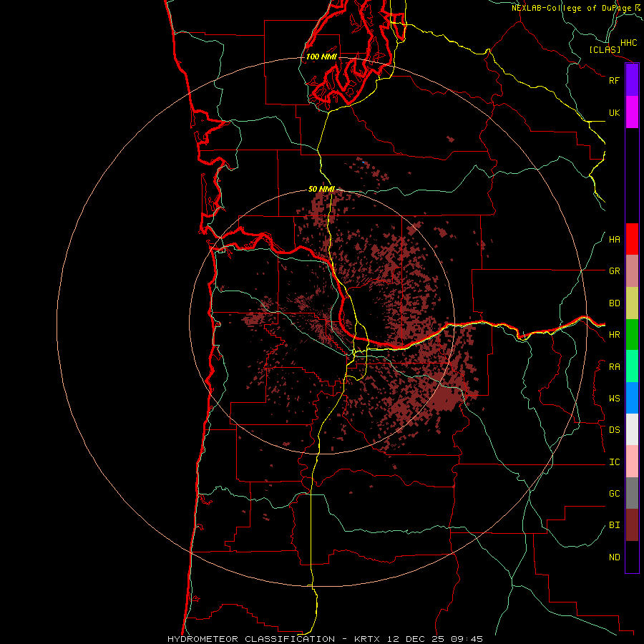The width and height of the screenshot is (644, 644).
Task: Click the "HYDROMETEOR CLASSIFICATION" title text
Action: click(251, 639)
